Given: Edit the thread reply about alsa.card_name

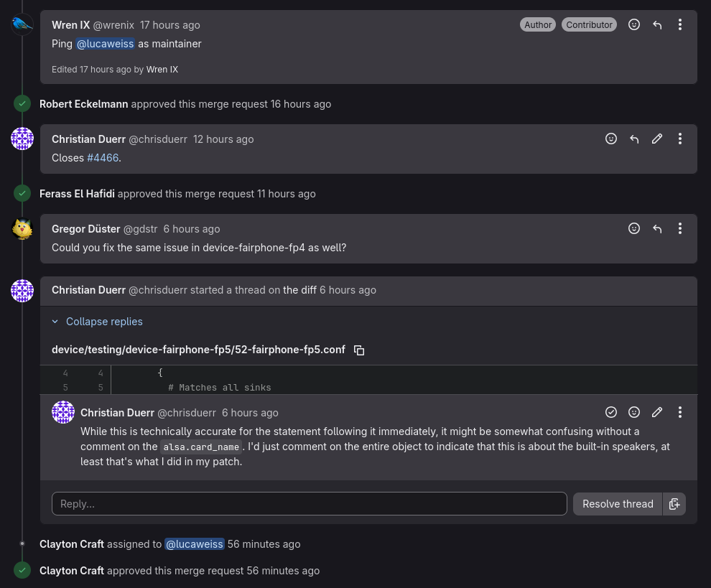Looking at the screenshot, I should click(657, 412).
